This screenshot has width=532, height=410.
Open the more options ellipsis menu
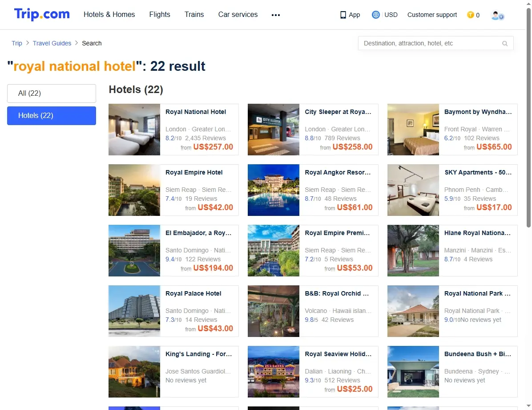click(276, 15)
